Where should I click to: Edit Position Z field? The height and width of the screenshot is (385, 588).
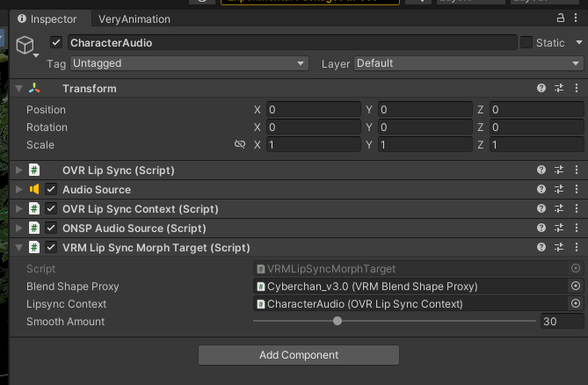(537, 110)
